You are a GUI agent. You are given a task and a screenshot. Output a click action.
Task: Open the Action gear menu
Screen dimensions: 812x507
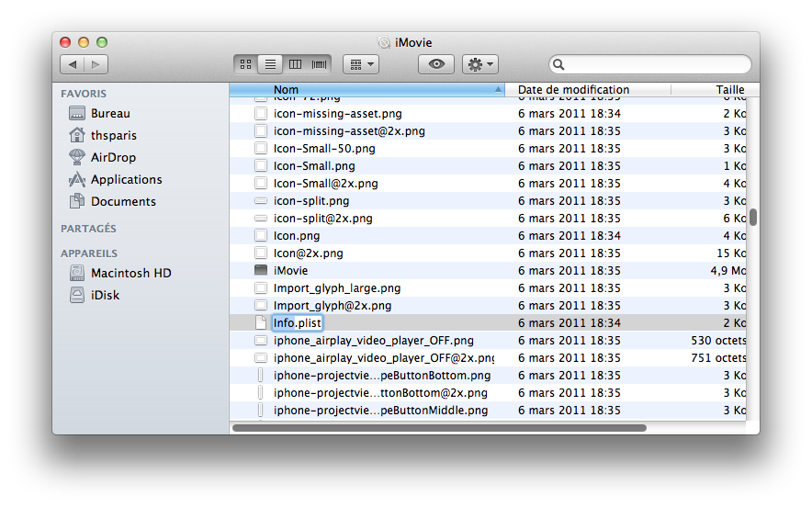[x=480, y=64]
